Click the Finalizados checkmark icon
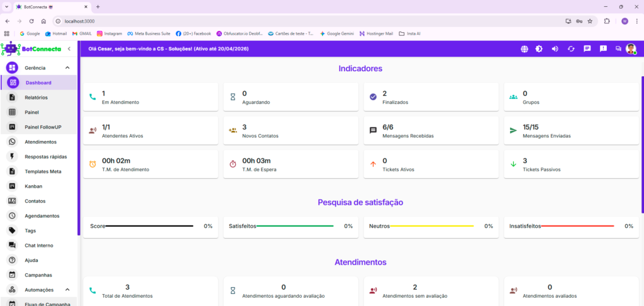Image resolution: width=644 pixels, height=306 pixels. click(x=373, y=97)
